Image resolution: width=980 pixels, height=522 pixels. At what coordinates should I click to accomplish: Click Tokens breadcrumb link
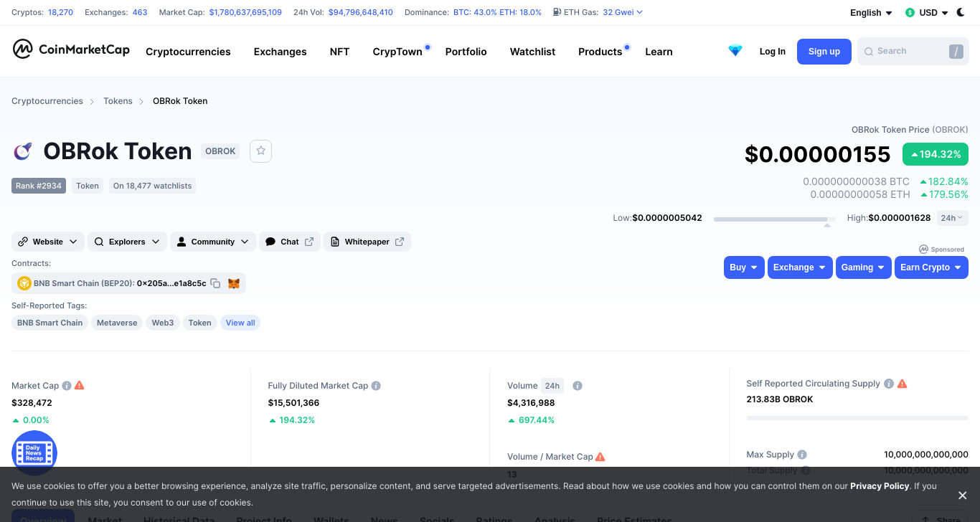pos(118,101)
